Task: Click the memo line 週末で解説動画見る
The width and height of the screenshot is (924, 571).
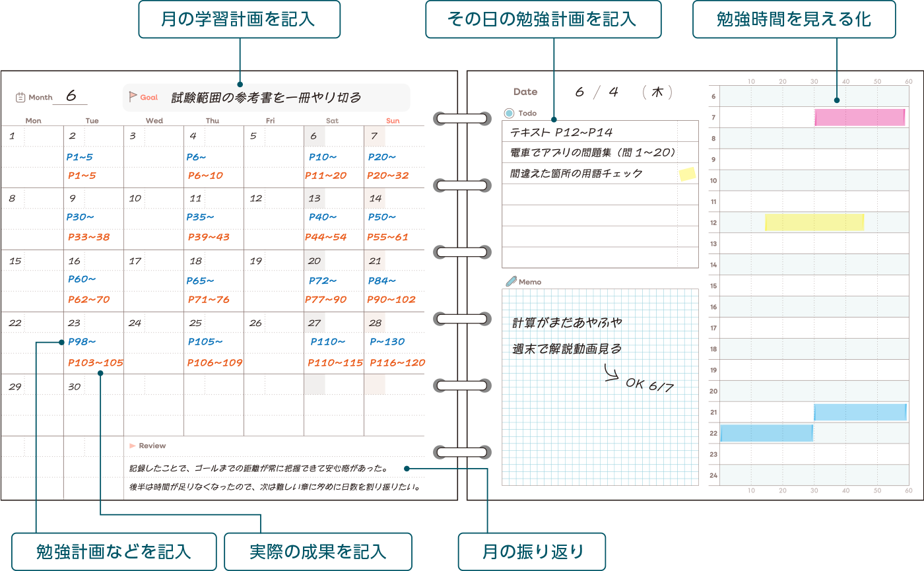Action: click(567, 349)
